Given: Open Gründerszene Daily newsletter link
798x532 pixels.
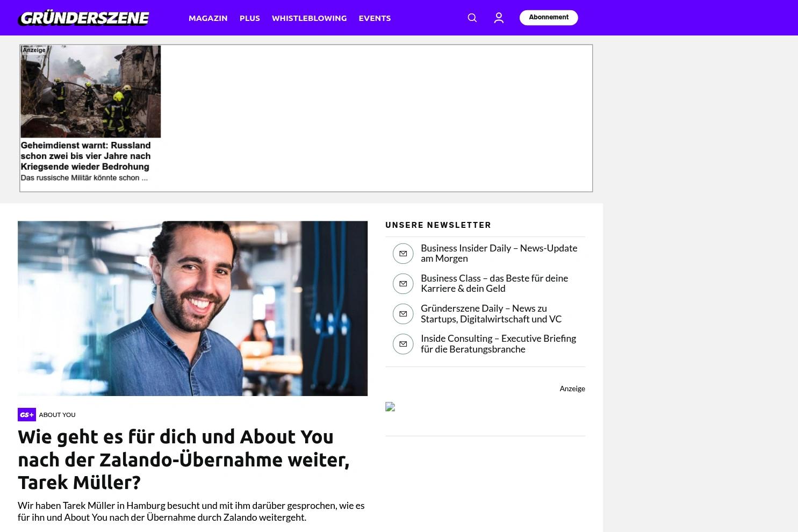Looking at the screenshot, I should 491,313.
